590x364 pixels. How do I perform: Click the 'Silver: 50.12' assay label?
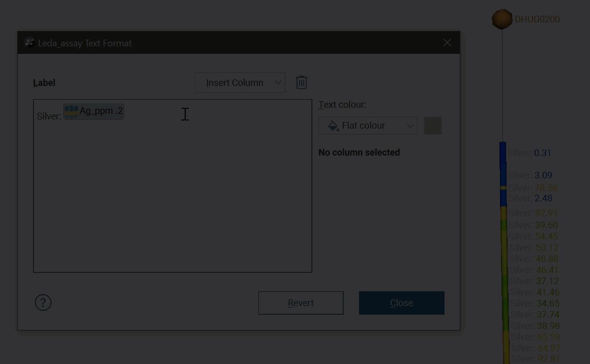point(534,248)
